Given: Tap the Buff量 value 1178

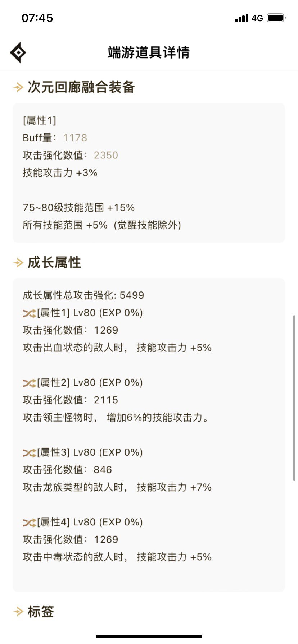Looking at the screenshot, I should (75, 138).
